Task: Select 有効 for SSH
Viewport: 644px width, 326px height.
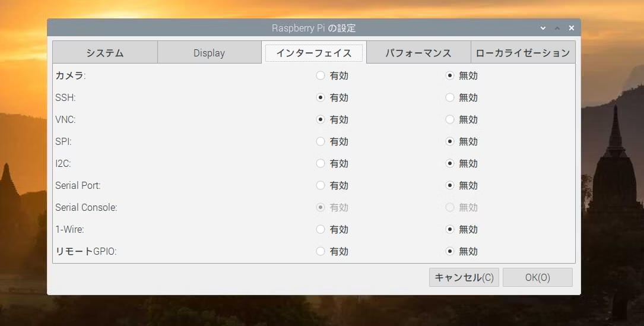Action: (x=321, y=97)
